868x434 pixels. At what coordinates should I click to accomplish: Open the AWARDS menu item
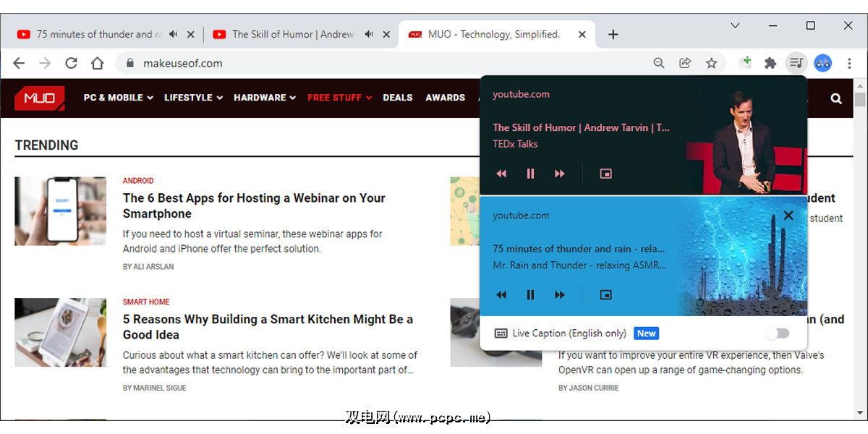point(445,98)
